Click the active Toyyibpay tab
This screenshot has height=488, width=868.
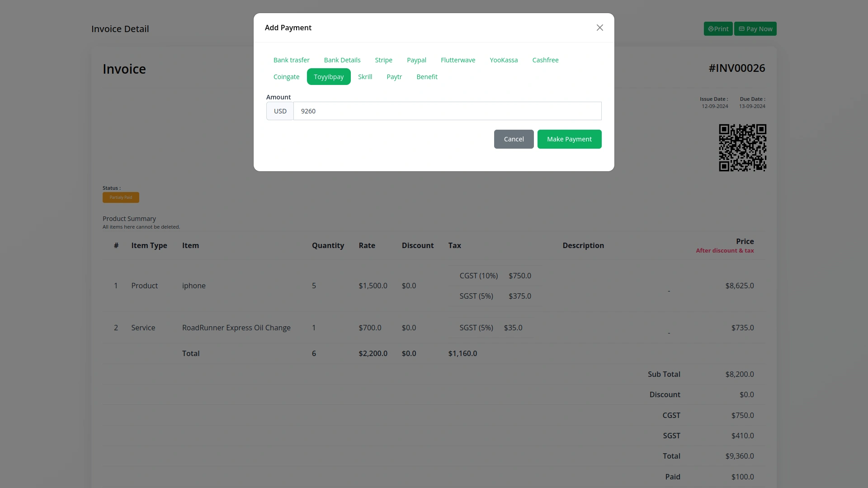pyautogui.click(x=328, y=77)
